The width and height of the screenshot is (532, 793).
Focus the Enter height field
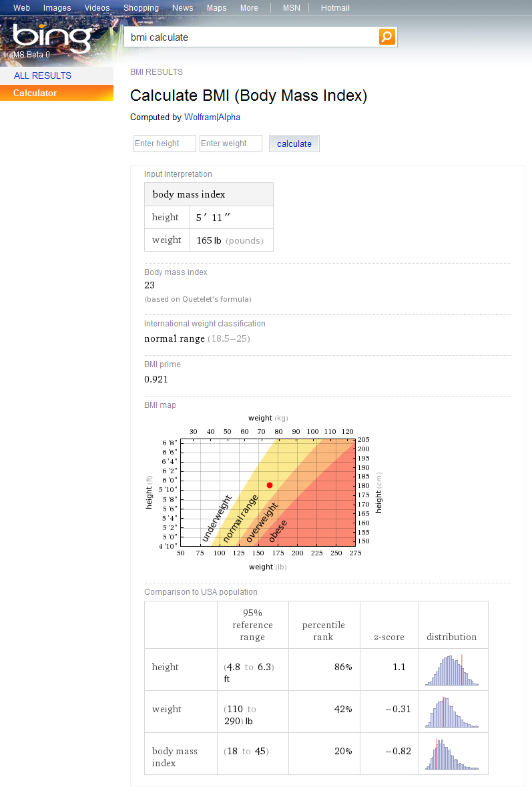165,144
